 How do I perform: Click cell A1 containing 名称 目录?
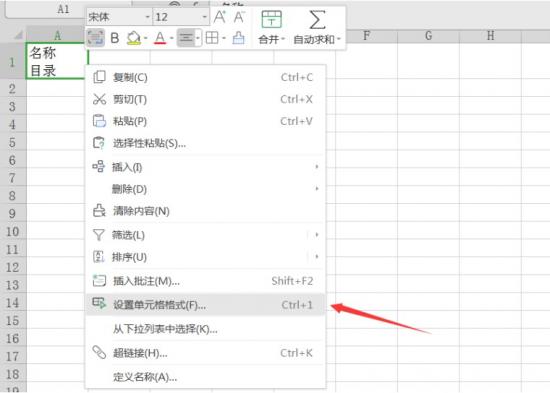tap(56, 61)
